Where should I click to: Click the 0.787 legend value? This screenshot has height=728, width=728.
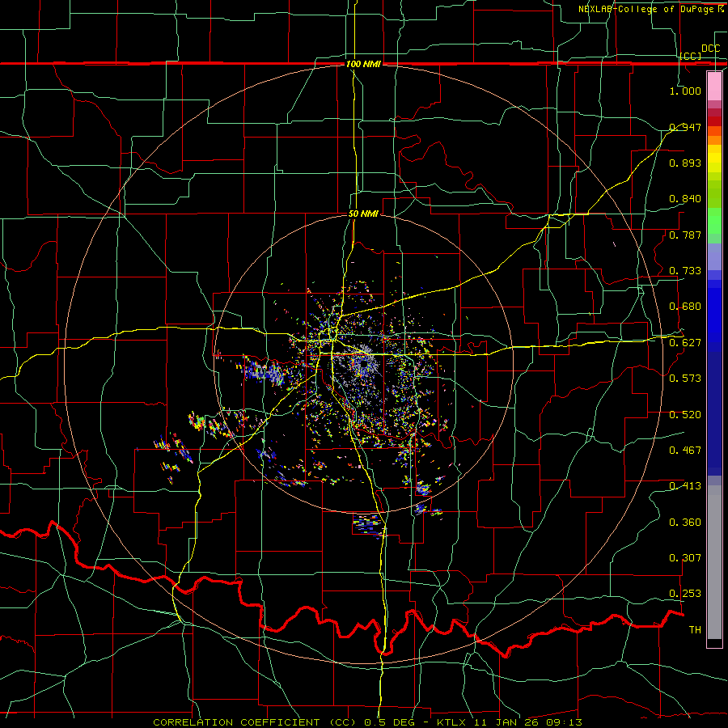(685, 235)
